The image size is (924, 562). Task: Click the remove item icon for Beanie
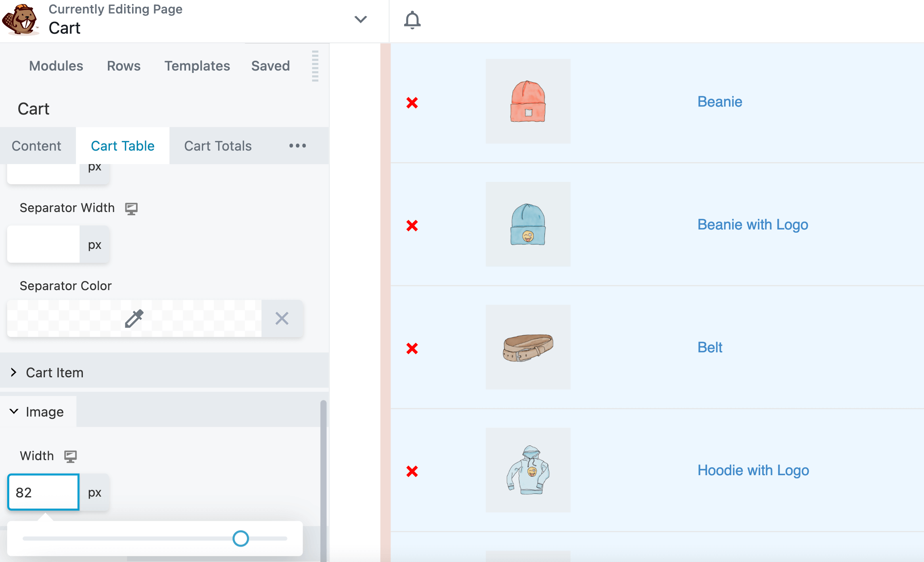coord(412,101)
